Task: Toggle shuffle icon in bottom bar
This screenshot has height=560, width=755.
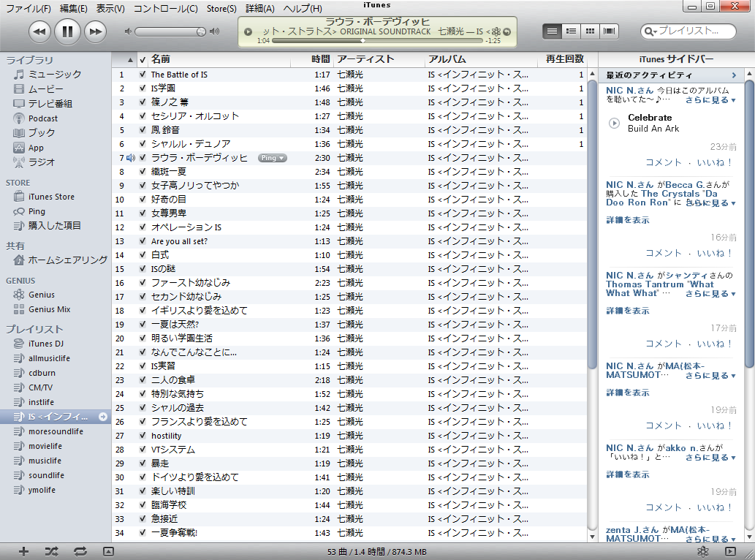Action: click(x=51, y=552)
